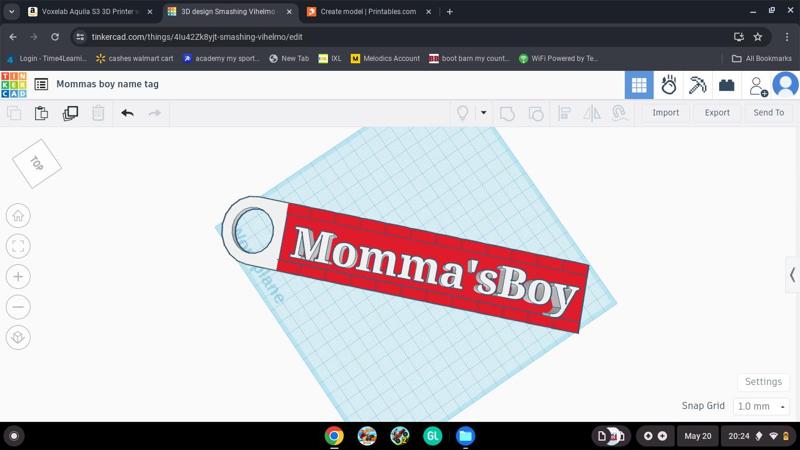Click the Fit all in view button
The image size is (800, 450).
point(18,246)
